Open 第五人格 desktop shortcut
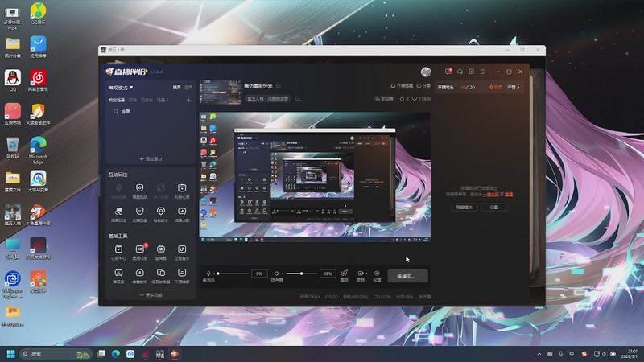 point(13,214)
